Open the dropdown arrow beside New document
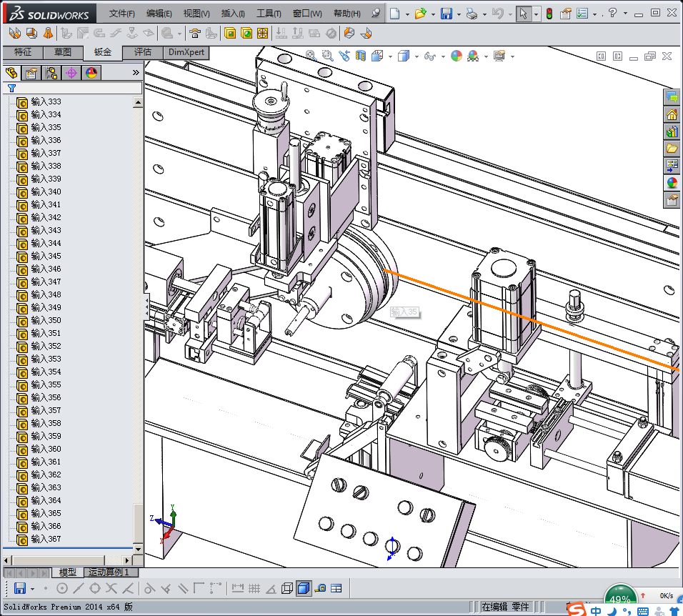 (x=407, y=14)
